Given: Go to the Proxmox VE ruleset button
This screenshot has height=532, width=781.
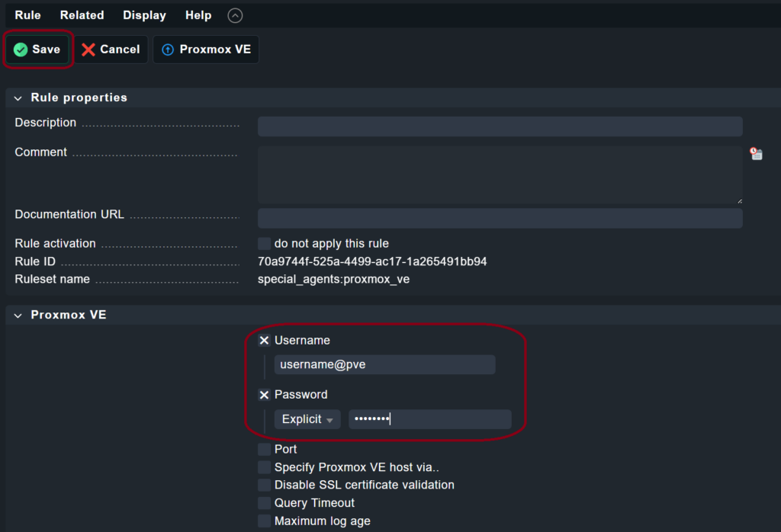Looking at the screenshot, I should coord(206,50).
